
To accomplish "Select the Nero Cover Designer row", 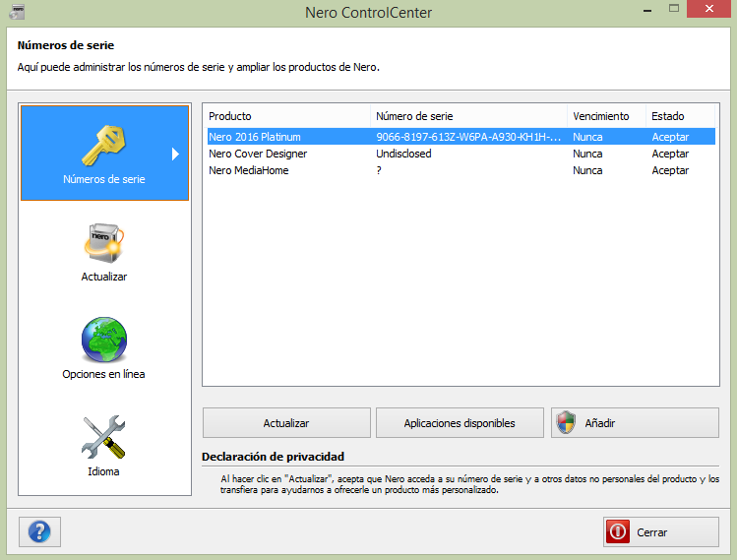I will 461,154.
